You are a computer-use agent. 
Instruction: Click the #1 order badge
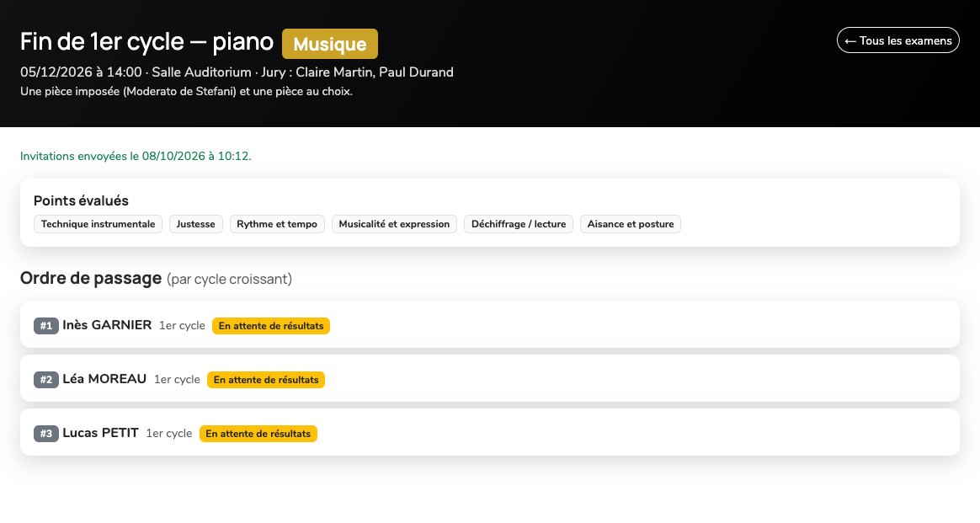tap(46, 326)
